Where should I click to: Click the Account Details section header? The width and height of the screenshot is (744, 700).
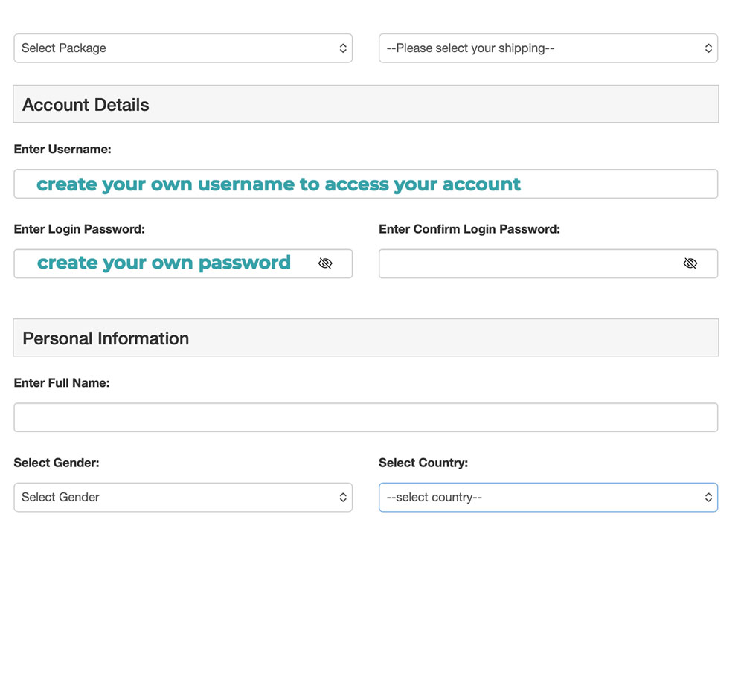click(x=366, y=104)
